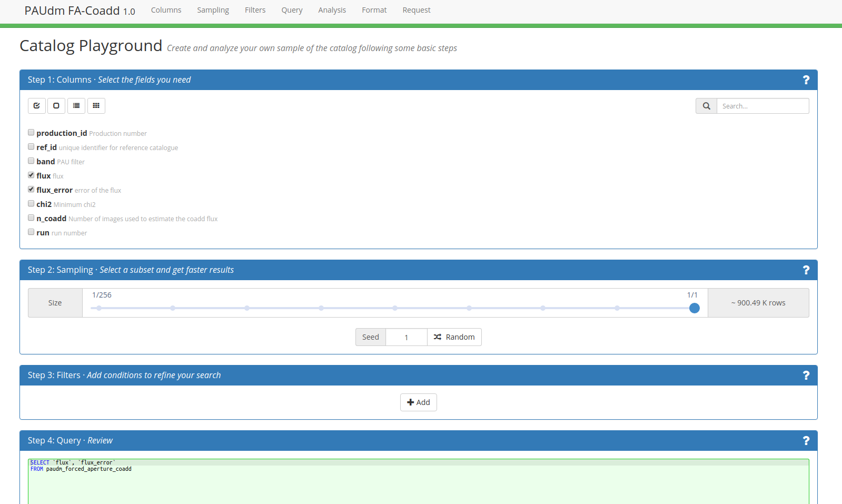Enable the ref_id column checkbox
842x504 pixels.
point(31,147)
